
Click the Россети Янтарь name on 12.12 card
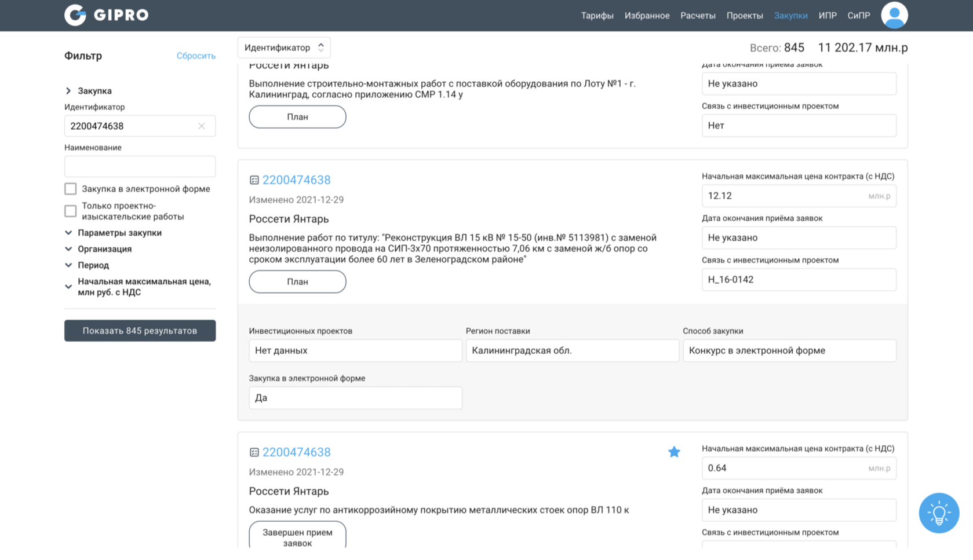289,219
